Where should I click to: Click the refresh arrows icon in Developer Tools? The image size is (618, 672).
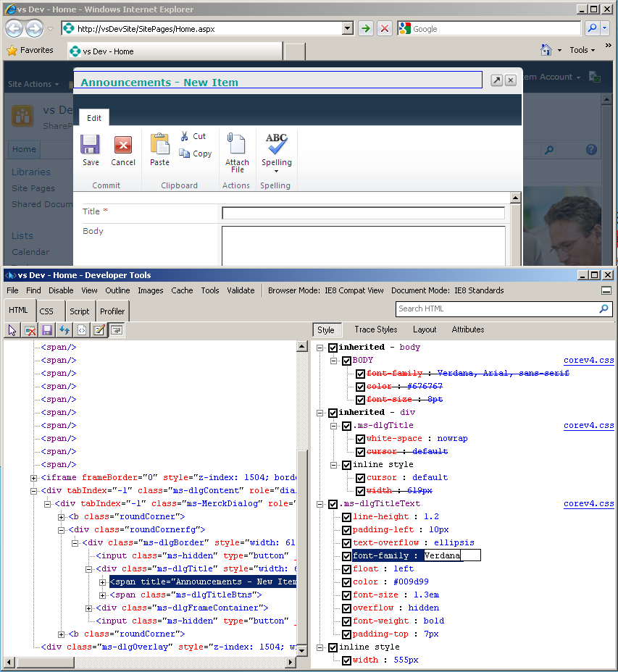64,330
